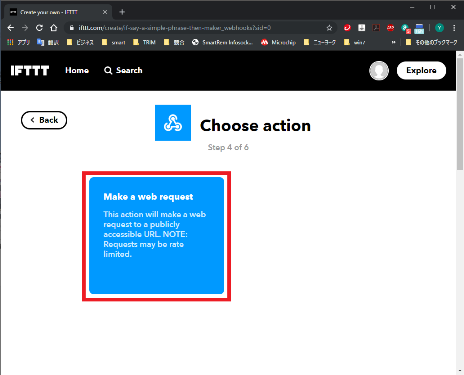The height and width of the screenshot is (375, 464).
Task: Click the Back button
Action: pyautogui.click(x=44, y=120)
